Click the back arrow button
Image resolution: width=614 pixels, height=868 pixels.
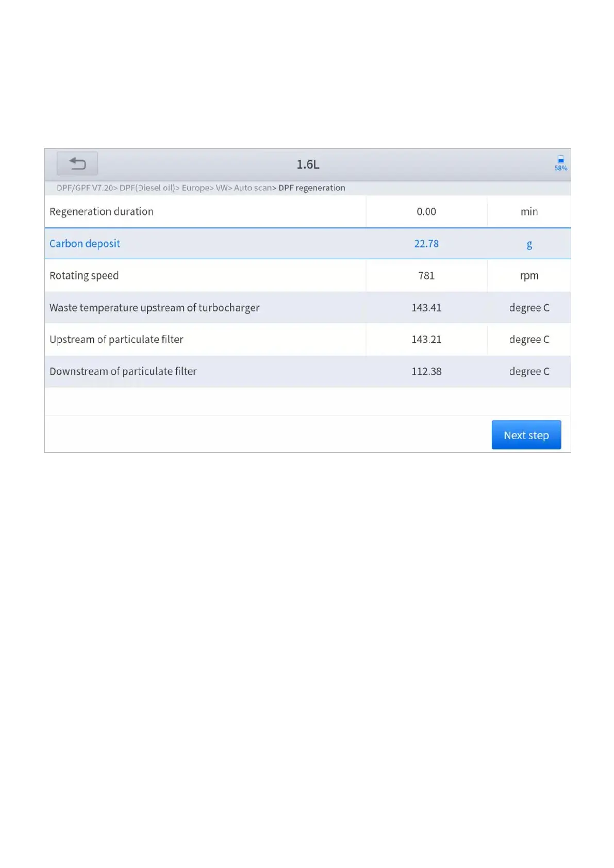point(77,163)
